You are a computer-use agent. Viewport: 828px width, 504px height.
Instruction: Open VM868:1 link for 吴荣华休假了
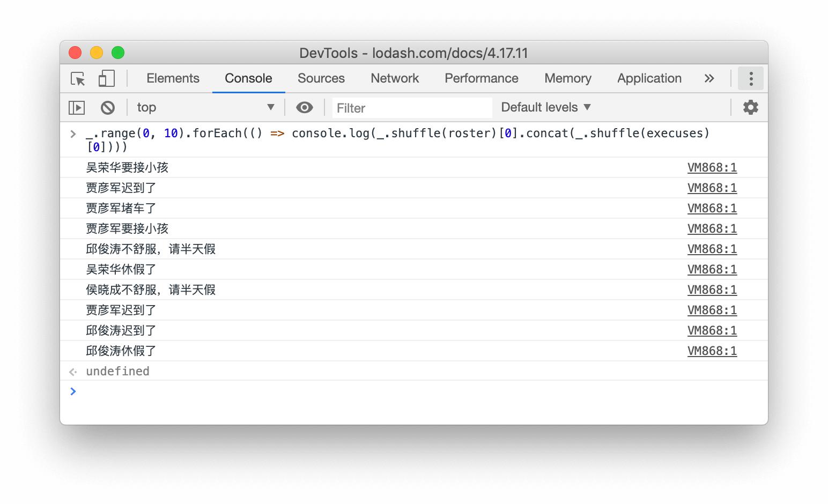click(712, 270)
